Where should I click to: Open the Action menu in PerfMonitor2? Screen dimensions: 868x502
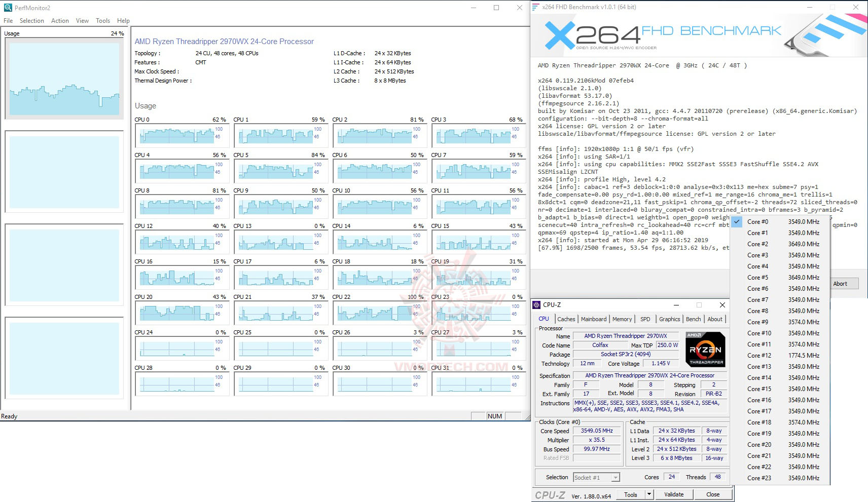point(60,21)
